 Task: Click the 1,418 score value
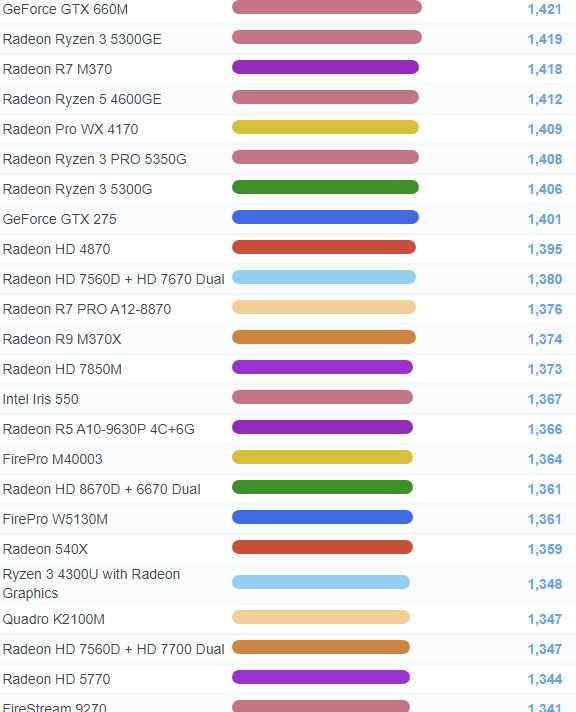point(545,69)
